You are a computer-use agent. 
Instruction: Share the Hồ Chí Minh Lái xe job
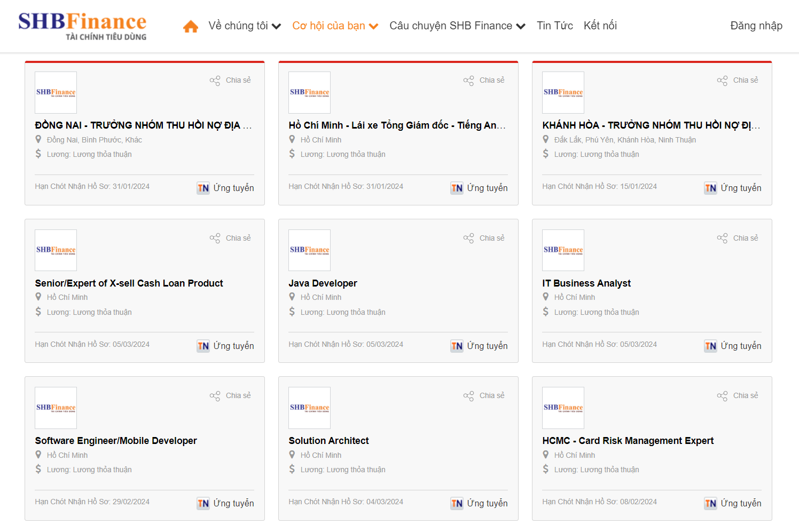click(x=484, y=81)
